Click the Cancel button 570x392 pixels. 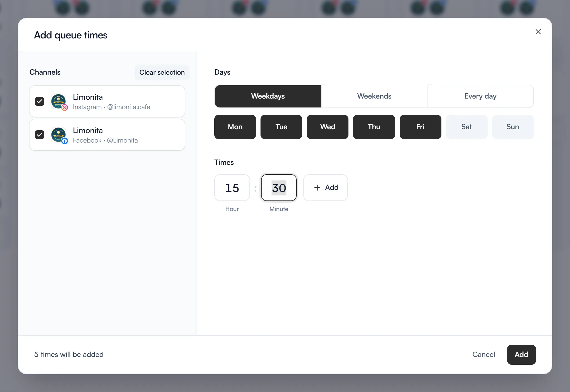click(x=483, y=354)
